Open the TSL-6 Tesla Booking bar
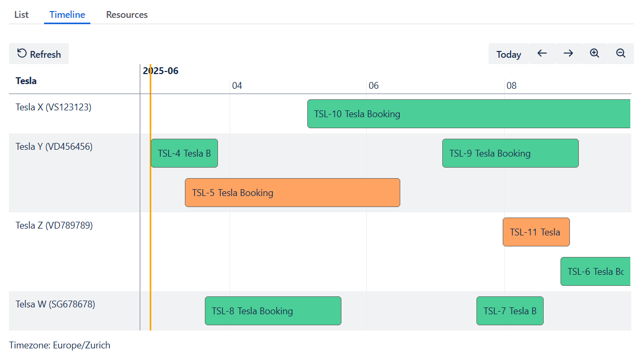This screenshot has width=644, height=361. pos(599,271)
